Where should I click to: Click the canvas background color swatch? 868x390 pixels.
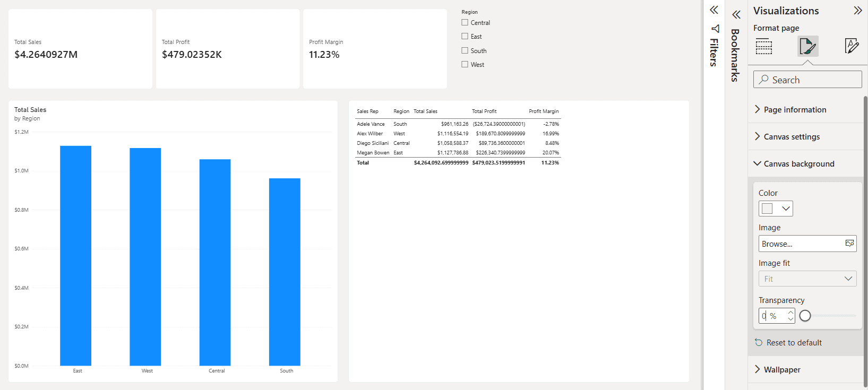(767, 209)
